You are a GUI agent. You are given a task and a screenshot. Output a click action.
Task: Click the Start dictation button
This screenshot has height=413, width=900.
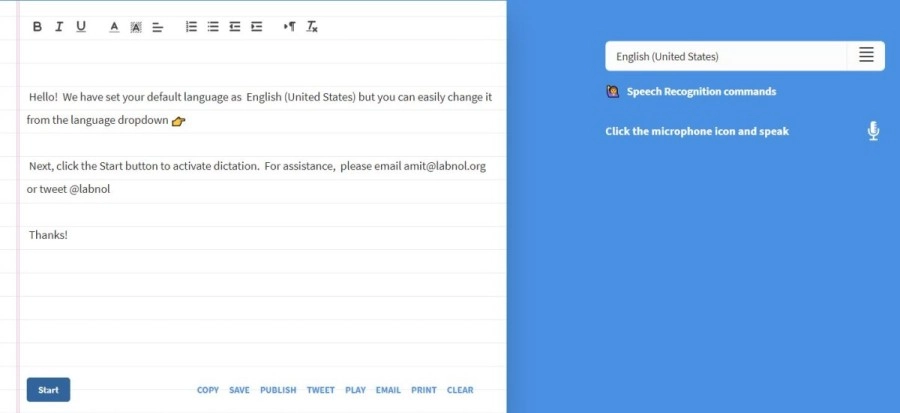(48, 390)
